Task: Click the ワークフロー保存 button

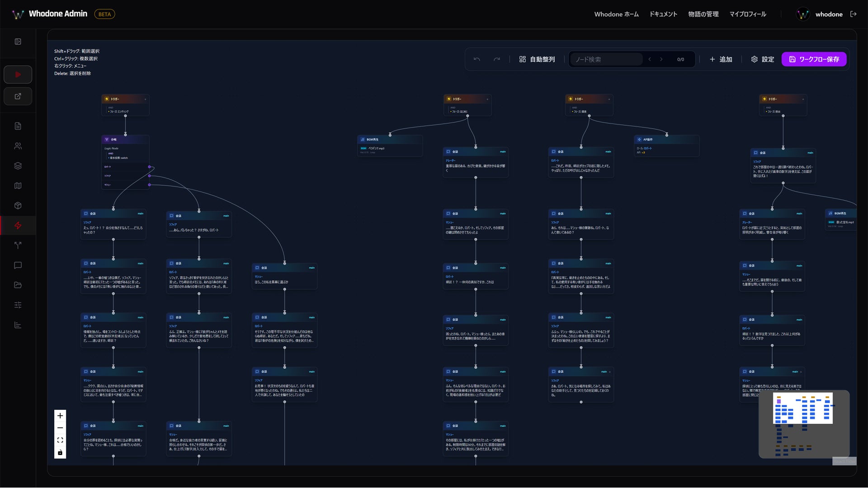Action: (814, 59)
